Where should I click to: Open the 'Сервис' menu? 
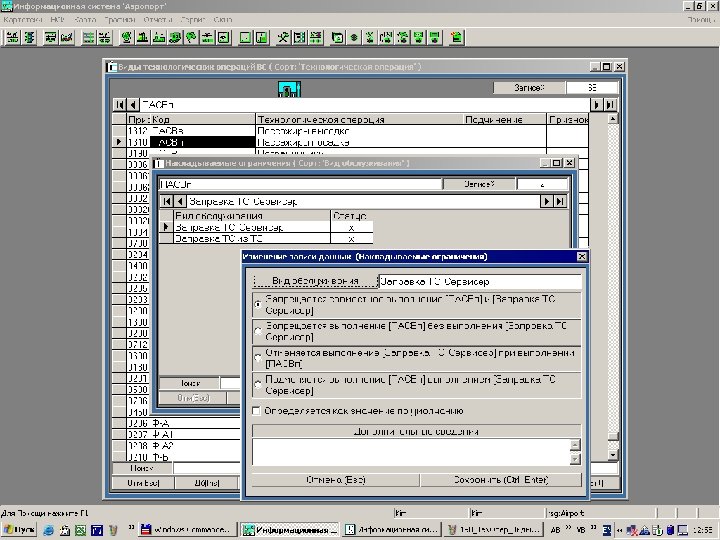coord(193,20)
